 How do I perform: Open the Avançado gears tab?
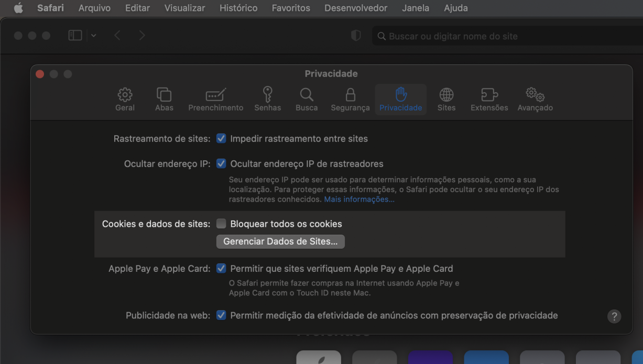pyautogui.click(x=535, y=100)
